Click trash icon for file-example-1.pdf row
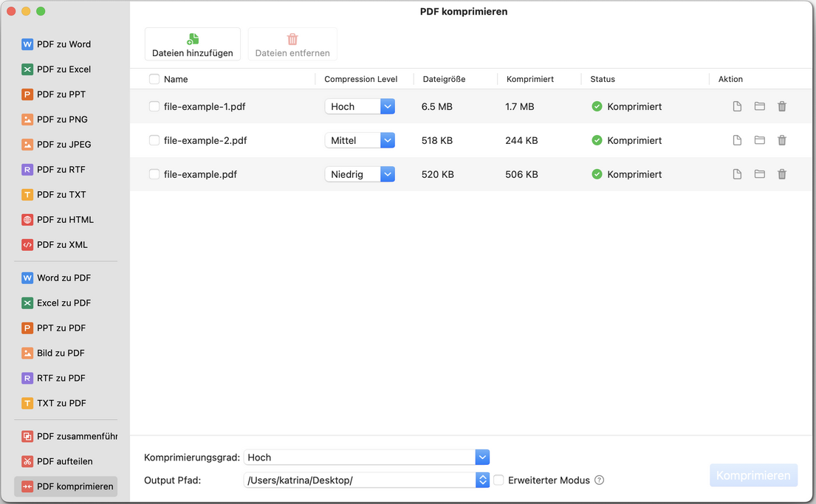Image resolution: width=816 pixels, height=504 pixels. point(781,106)
